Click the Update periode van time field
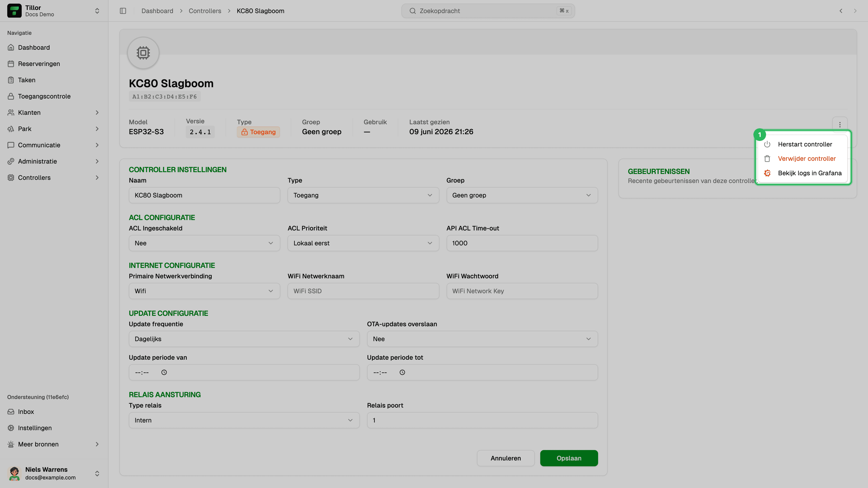The image size is (868, 488). pyautogui.click(x=244, y=372)
